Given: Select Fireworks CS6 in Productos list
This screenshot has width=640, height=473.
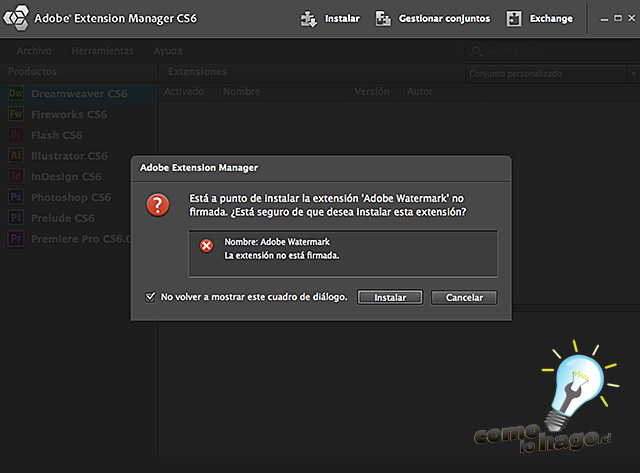Looking at the screenshot, I should 79,114.
